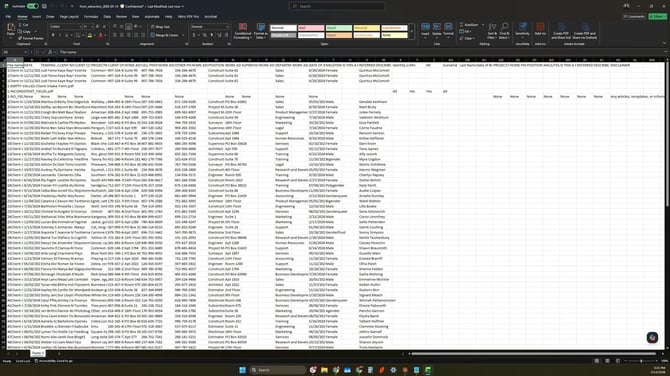This screenshot has width=670, height=376.
Task: Open File Explorer from the taskbar
Action: (324, 370)
